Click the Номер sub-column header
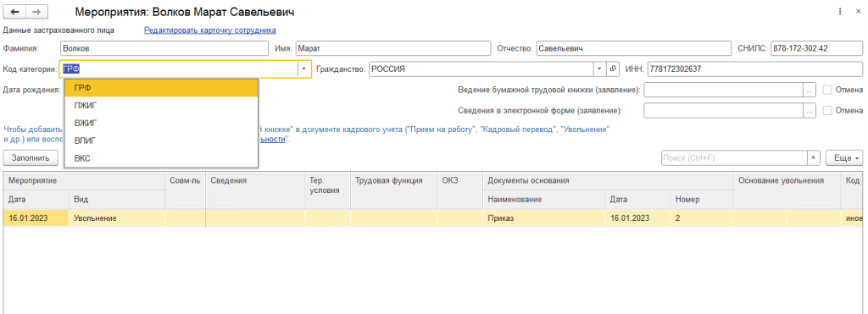Image resolution: width=868 pixels, height=314 pixels. [701, 199]
